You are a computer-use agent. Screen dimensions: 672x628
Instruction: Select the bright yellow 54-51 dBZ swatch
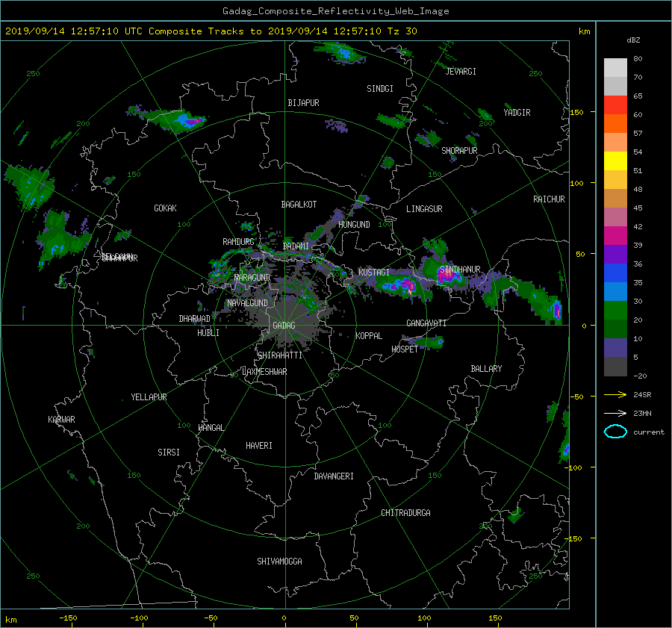tap(615, 161)
